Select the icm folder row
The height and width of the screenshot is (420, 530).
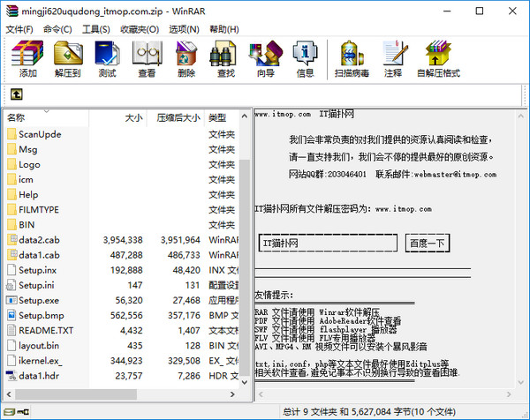click(x=122, y=180)
